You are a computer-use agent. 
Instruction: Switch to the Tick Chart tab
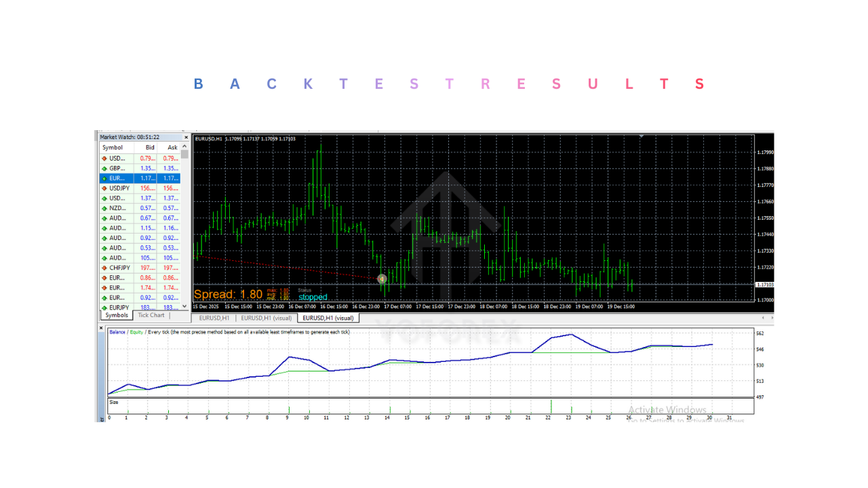pos(151,315)
